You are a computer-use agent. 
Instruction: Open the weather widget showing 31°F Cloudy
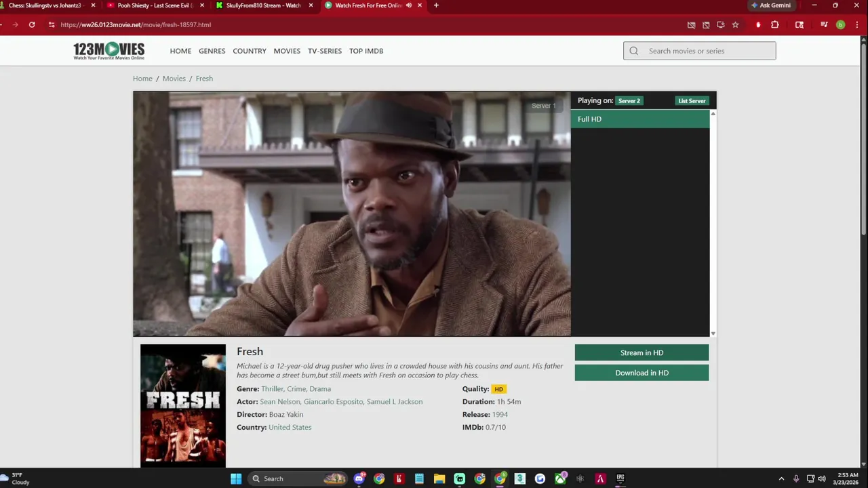tap(16, 479)
